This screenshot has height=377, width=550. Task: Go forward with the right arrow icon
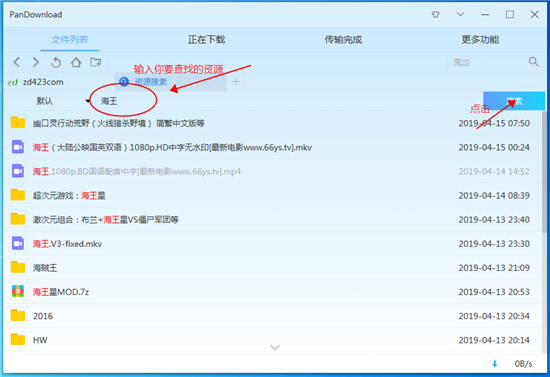[x=36, y=62]
